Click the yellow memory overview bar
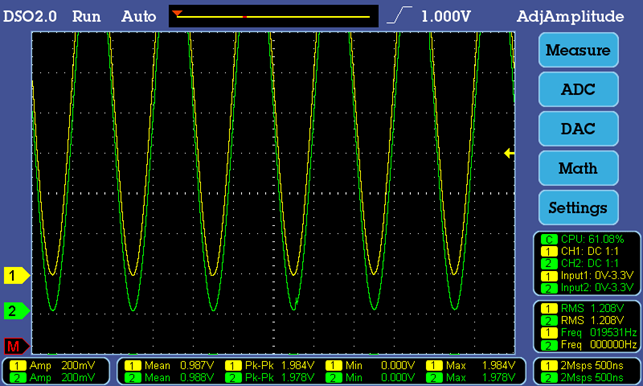The height and width of the screenshot is (386, 643). click(x=274, y=17)
